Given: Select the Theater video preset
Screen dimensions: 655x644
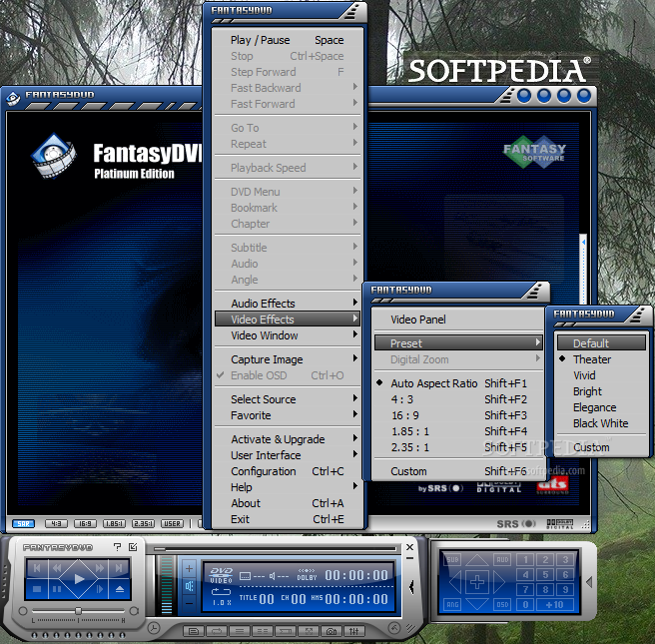Looking at the screenshot, I should [x=592, y=359].
